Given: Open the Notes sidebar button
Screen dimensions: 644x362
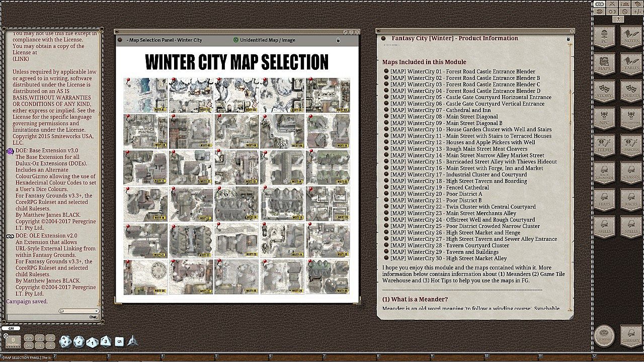Looking at the screenshot, I should (630, 38).
